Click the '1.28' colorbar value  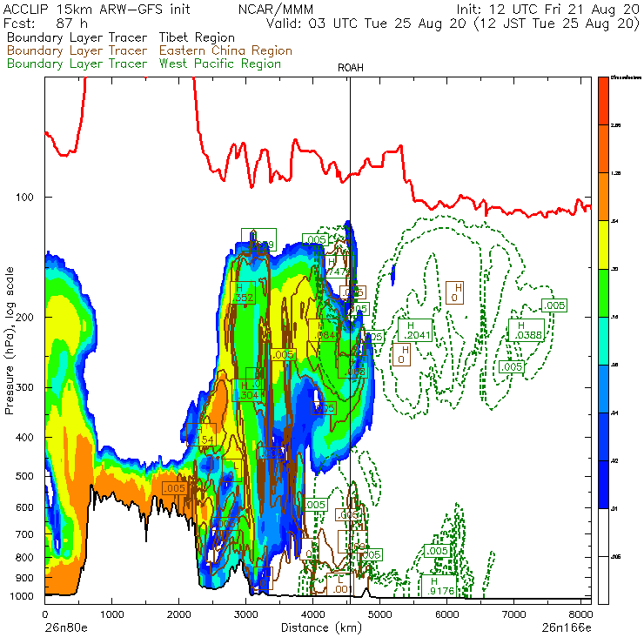(x=616, y=173)
